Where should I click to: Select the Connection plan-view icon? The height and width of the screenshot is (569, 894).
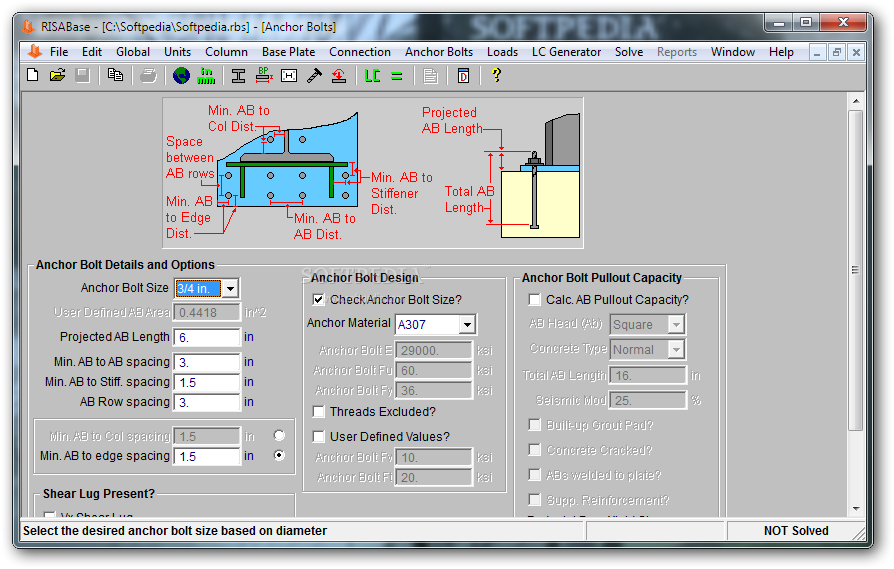pos(289,75)
